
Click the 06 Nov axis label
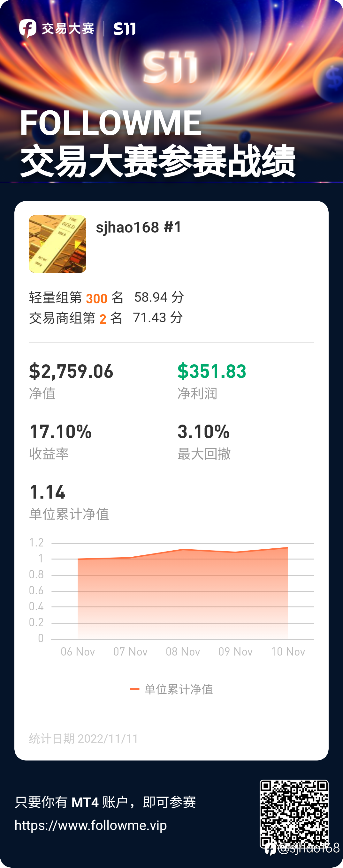[x=78, y=651]
